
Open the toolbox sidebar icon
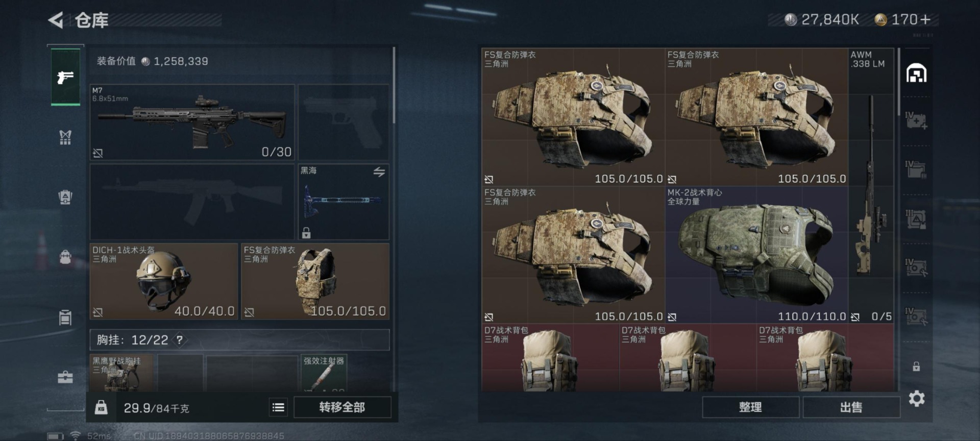[65, 377]
